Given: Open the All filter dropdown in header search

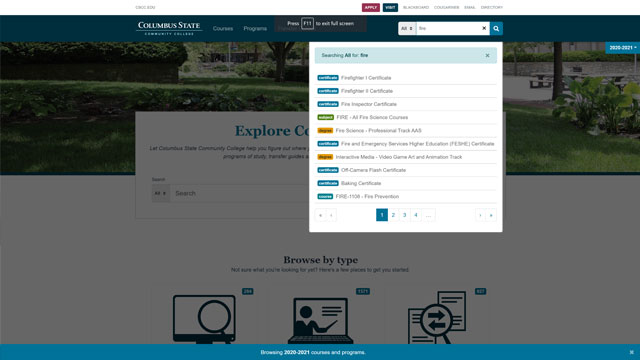Looking at the screenshot, I should click(x=407, y=29).
